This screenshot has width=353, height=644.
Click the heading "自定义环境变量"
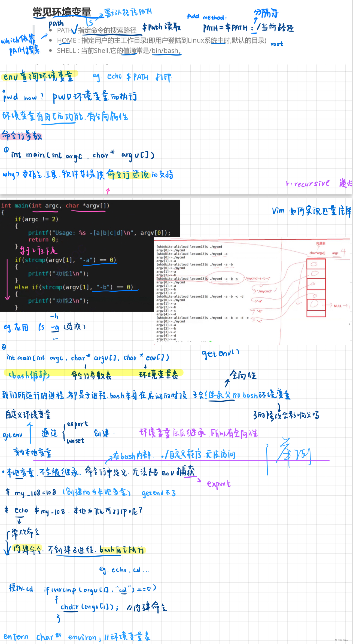coord(28,414)
